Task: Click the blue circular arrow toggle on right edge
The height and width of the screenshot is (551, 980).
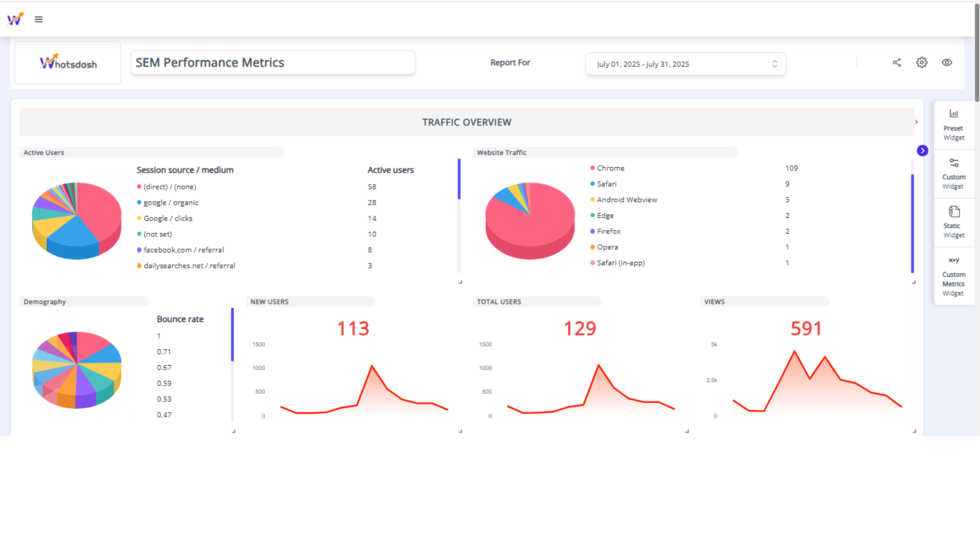Action: 923,150
